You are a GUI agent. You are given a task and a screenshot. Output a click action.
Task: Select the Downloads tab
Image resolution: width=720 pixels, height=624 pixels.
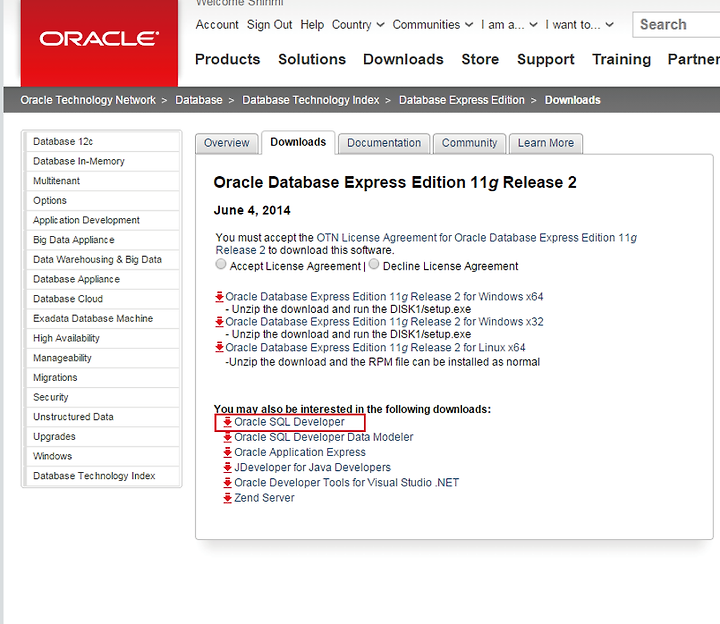click(x=298, y=143)
